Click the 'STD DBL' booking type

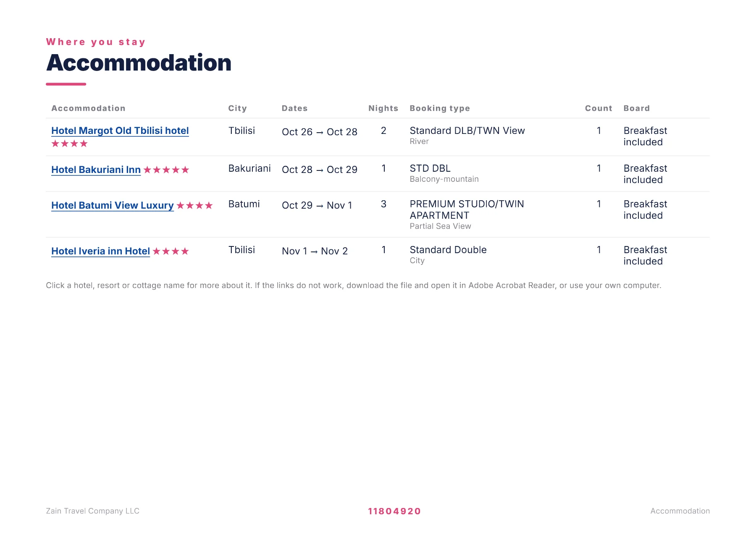point(430,168)
